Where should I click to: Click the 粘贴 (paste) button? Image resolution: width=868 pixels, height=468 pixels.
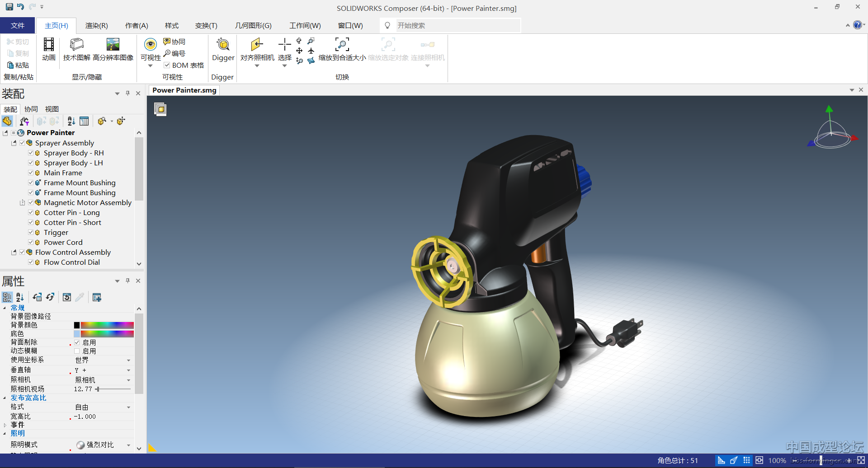click(18, 65)
